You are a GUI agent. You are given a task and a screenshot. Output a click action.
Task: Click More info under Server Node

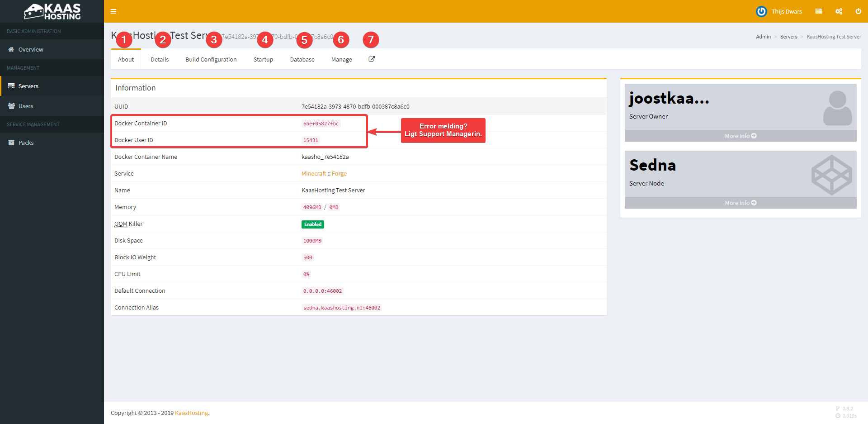(740, 203)
